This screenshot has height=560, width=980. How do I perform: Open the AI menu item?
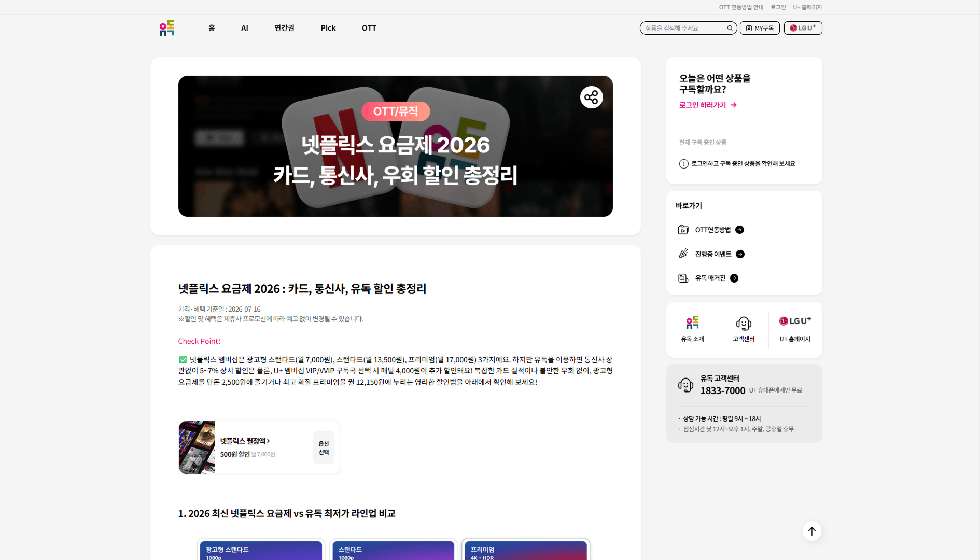tap(245, 28)
